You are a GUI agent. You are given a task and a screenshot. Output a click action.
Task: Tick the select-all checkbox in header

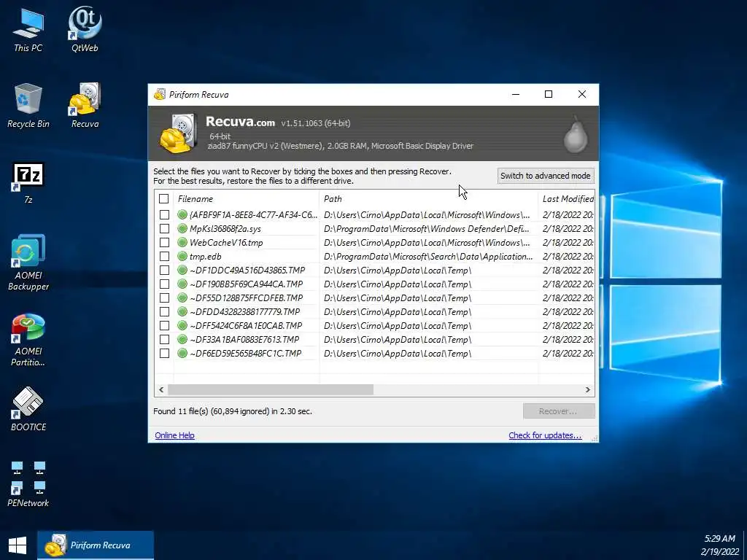pos(164,198)
